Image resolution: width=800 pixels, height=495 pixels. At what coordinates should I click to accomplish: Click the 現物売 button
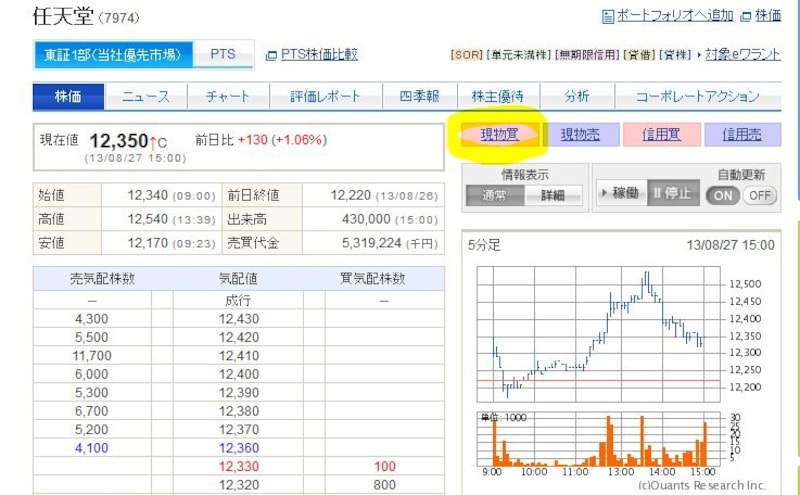pyautogui.click(x=581, y=134)
